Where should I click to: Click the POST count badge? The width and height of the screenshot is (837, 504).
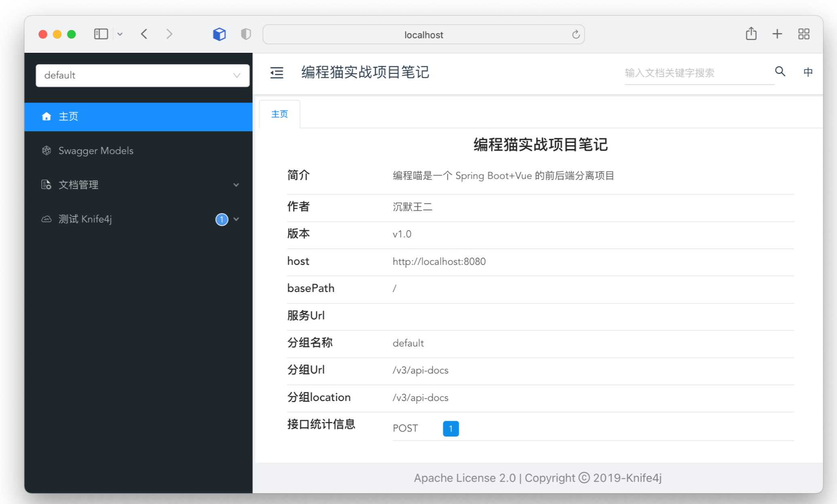451,428
